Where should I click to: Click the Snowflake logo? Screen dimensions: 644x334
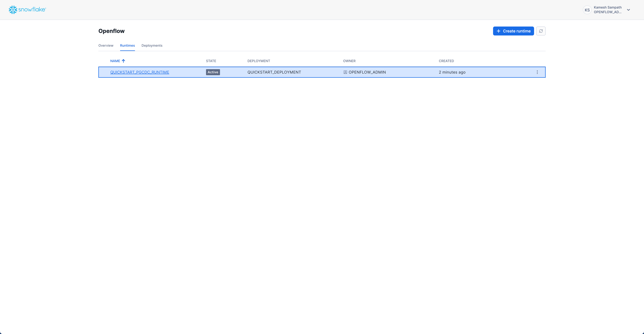(27, 10)
